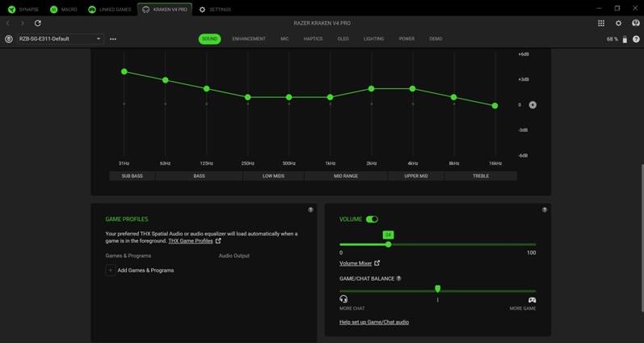
Task: Open Help set up Game/Chat audio link
Action: click(x=374, y=322)
